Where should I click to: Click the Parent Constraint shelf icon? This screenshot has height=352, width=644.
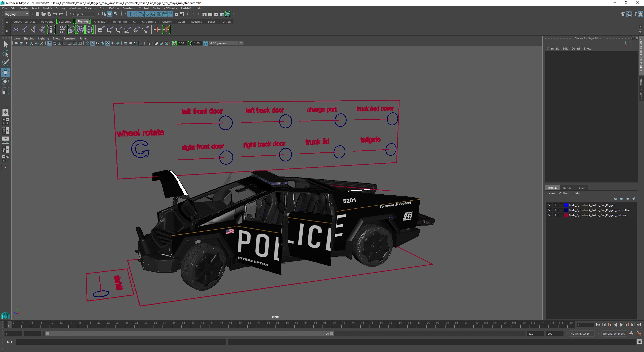(101, 30)
